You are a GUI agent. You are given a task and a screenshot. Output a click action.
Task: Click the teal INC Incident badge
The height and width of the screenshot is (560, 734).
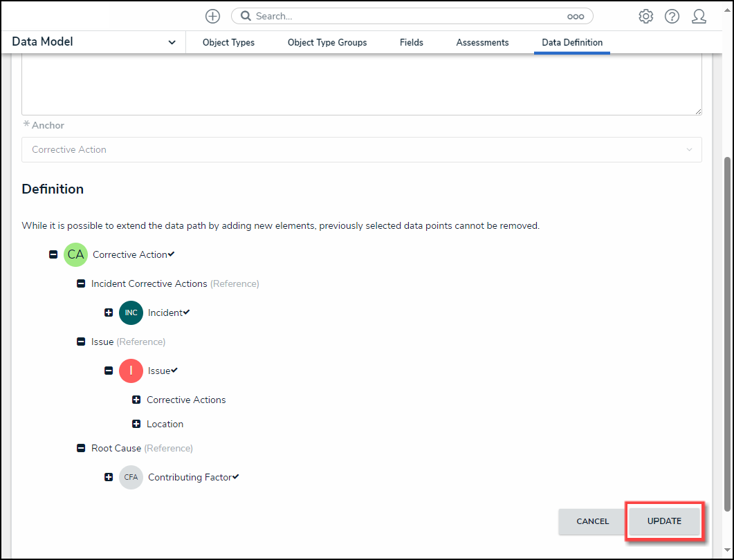131,312
